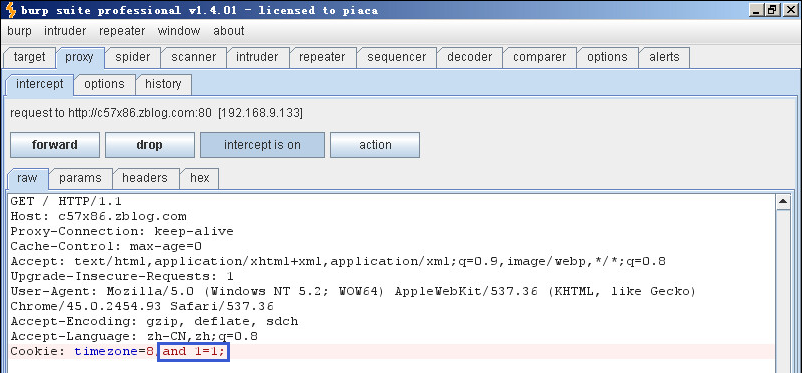The image size is (802, 373).
Task: Switch to the sequencer tab
Action: click(x=396, y=57)
